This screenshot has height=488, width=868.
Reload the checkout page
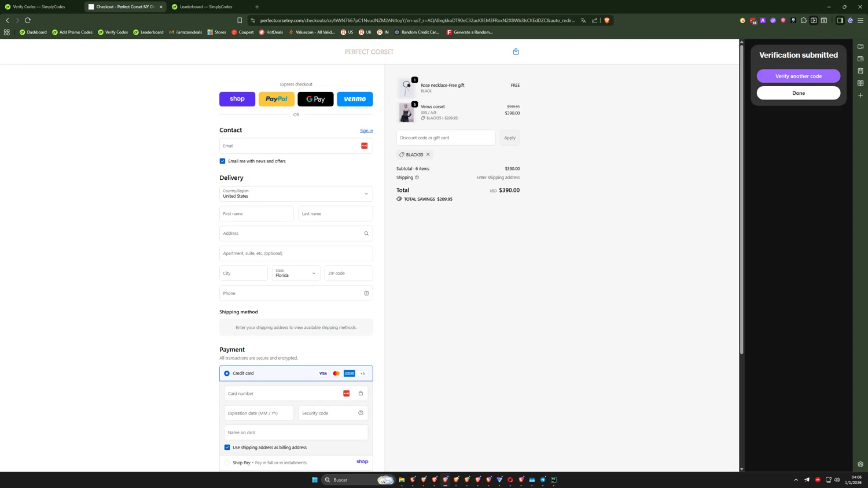(28, 20)
